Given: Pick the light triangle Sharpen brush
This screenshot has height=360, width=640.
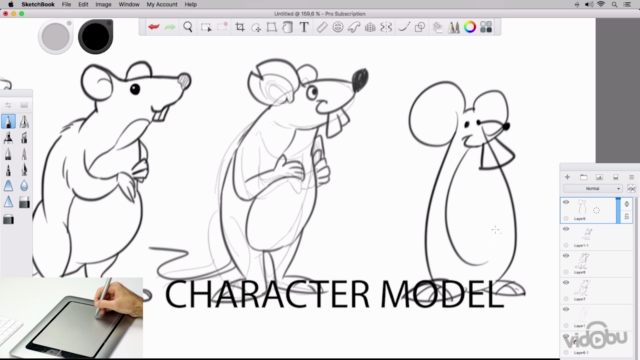Looking at the screenshot, I should [8, 202].
